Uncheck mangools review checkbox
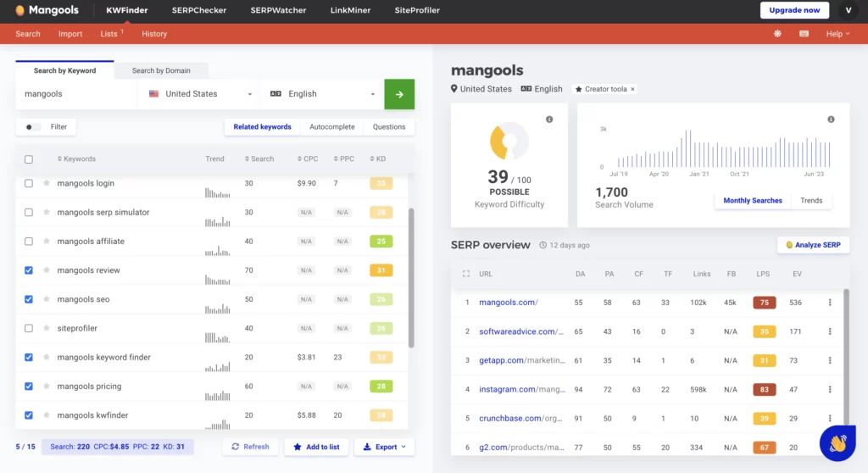The image size is (868, 473). [x=29, y=270]
